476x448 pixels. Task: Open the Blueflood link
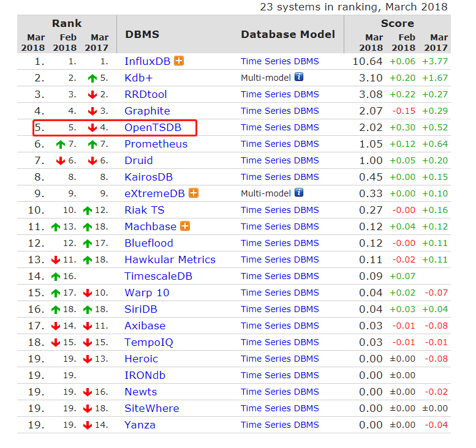149,243
